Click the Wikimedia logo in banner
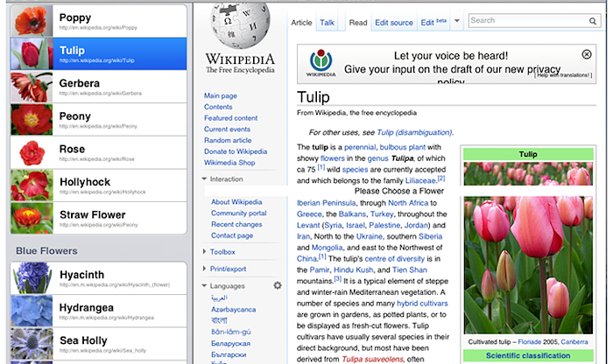 (x=321, y=63)
